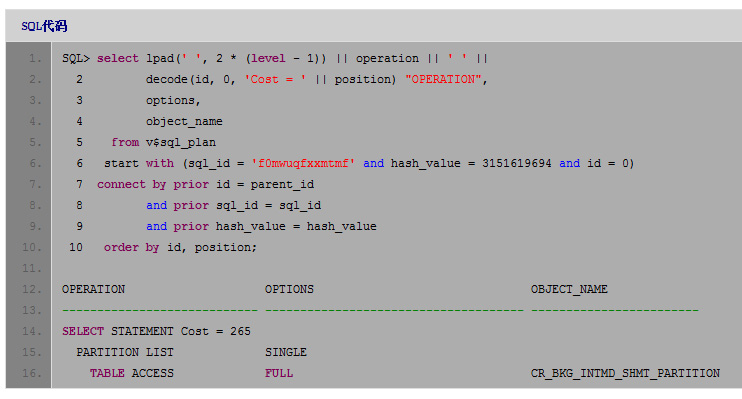Click the PARTITION LIST operation row
Viewport: 742px width, 399px height.
[125, 352]
